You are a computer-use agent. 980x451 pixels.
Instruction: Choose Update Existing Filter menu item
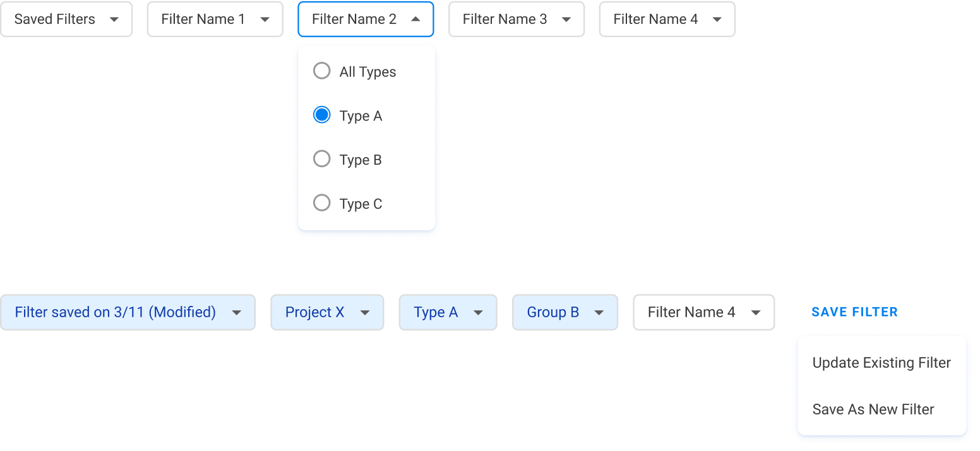tap(881, 363)
